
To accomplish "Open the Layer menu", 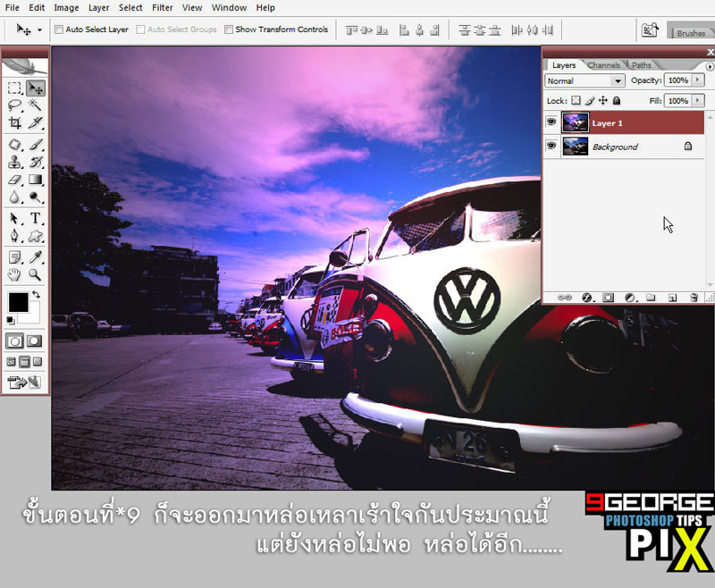I will tap(99, 8).
